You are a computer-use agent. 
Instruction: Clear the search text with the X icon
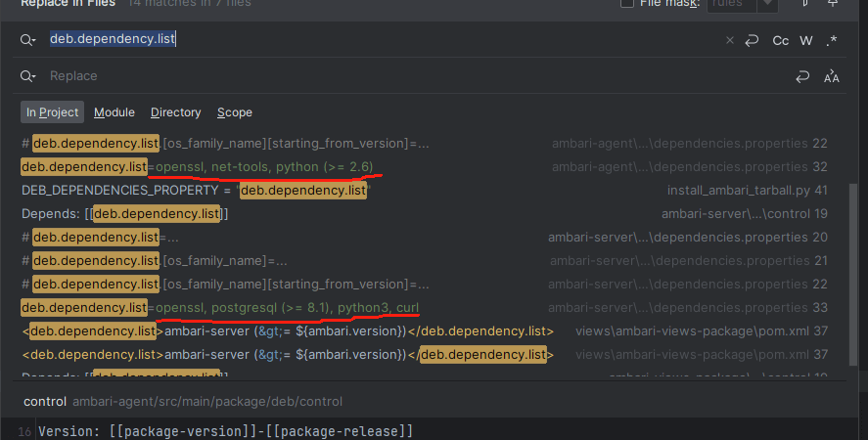[730, 40]
